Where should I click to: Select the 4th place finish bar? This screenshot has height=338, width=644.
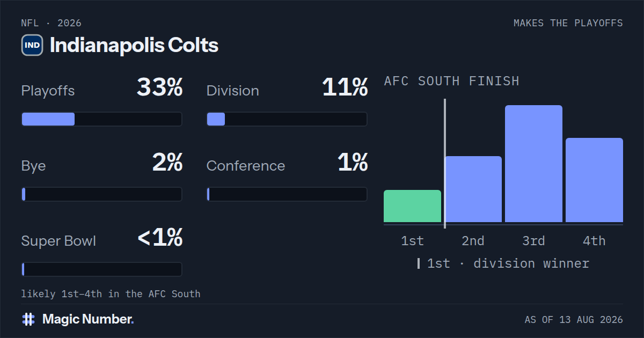(594, 180)
